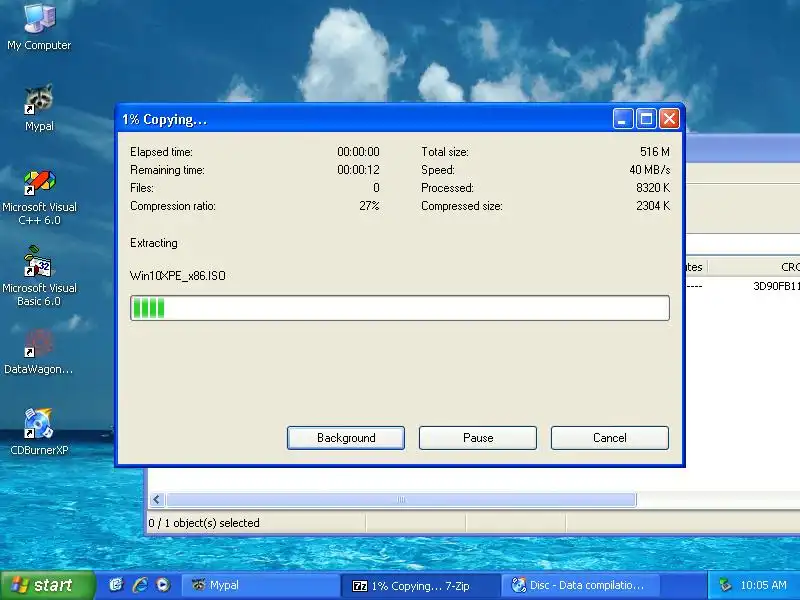Click the scrollbar left arrow in 7-Zip window
The image size is (800, 600).
click(x=157, y=499)
